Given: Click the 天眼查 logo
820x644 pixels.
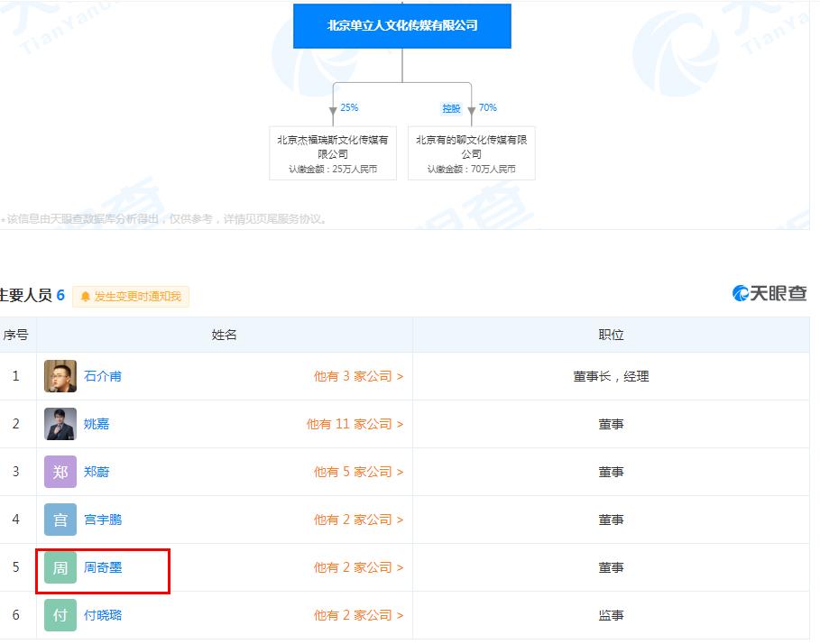Looking at the screenshot, I should pos(769,293).
